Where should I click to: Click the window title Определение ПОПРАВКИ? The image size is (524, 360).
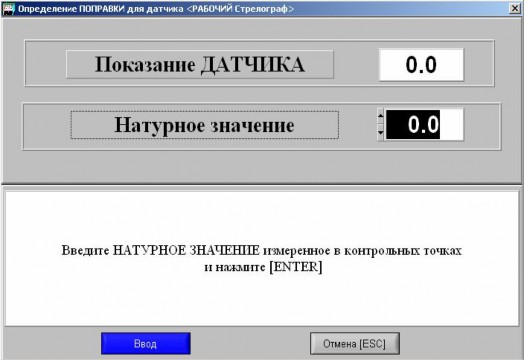(x=156, y=9)
